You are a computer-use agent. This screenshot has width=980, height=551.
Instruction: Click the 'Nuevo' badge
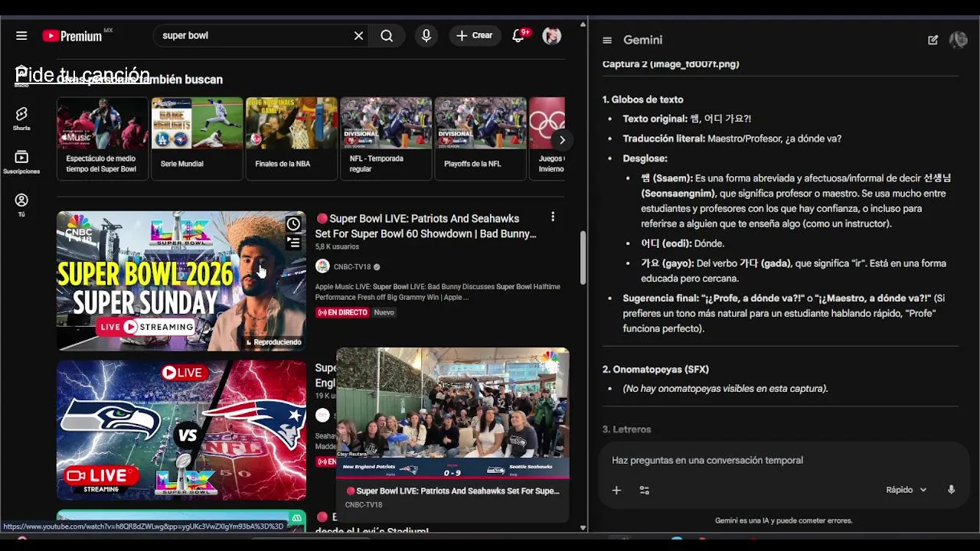click(384, 312)
